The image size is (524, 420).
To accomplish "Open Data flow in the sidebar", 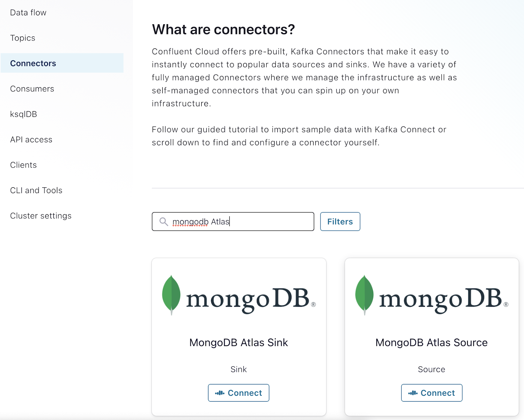I will pos(28,12).
